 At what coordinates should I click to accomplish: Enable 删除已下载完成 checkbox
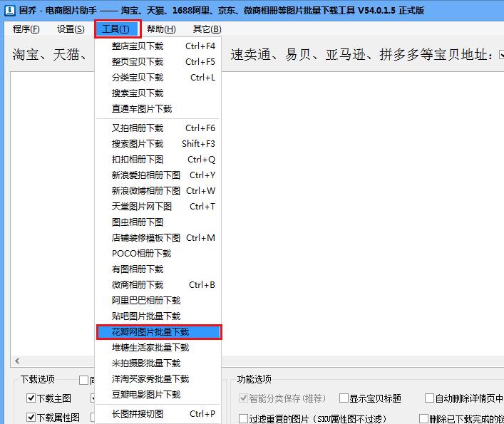click(x=423, y=418)
